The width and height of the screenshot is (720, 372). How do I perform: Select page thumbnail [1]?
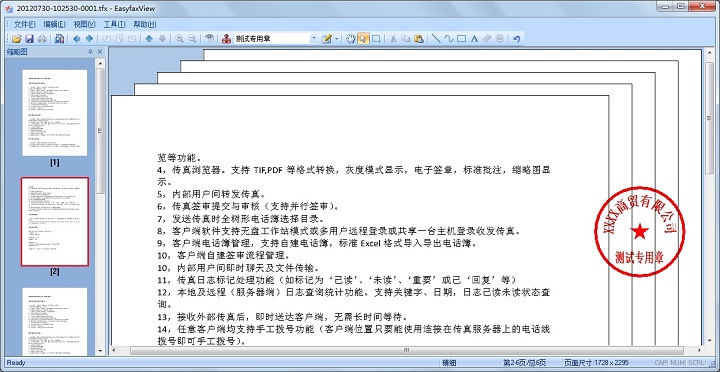click(x=55, y=113)
